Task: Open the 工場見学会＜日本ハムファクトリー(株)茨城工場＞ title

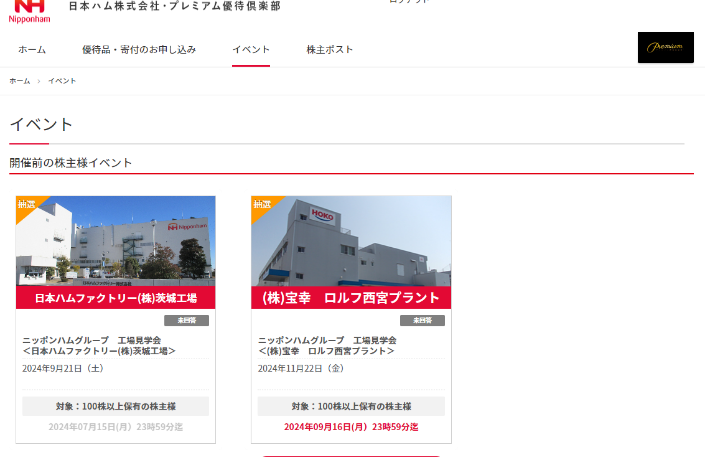Action: pyautogui.click(x=99, y=345)
